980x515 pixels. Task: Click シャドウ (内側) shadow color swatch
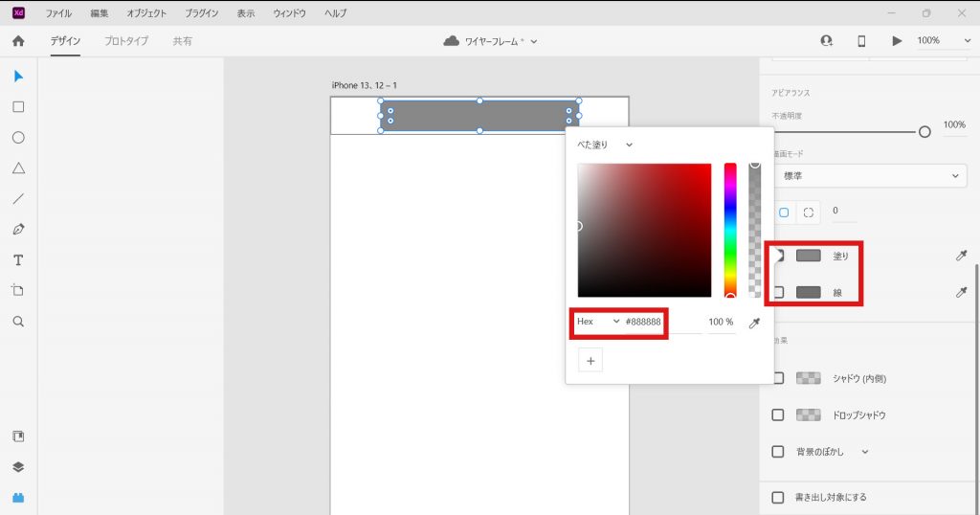coord(808,378)
